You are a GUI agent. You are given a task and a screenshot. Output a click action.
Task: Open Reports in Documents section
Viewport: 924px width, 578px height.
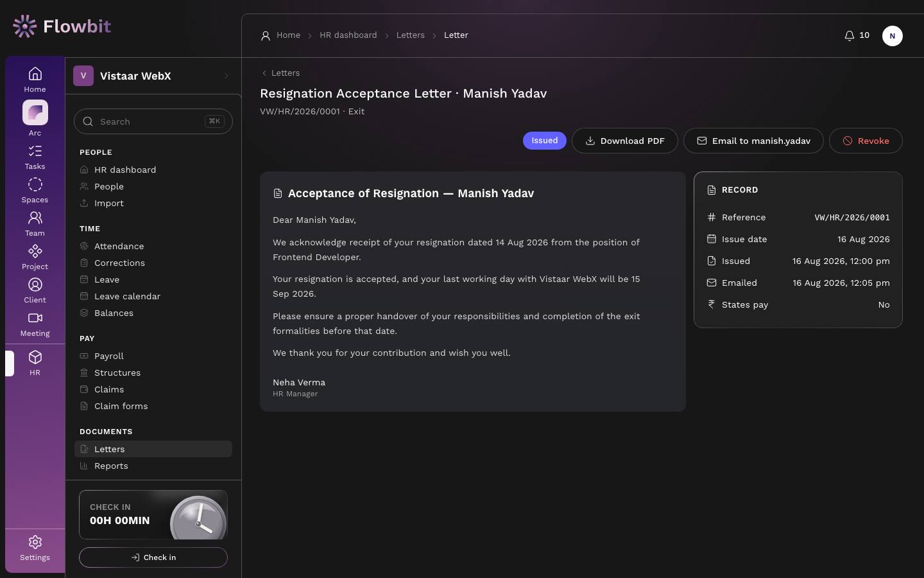tap(153, 466)
